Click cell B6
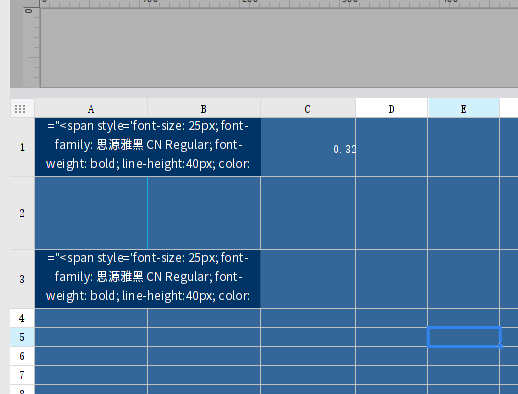The width and height of the screenshot is (518, 394). click(x=204, y=356)
